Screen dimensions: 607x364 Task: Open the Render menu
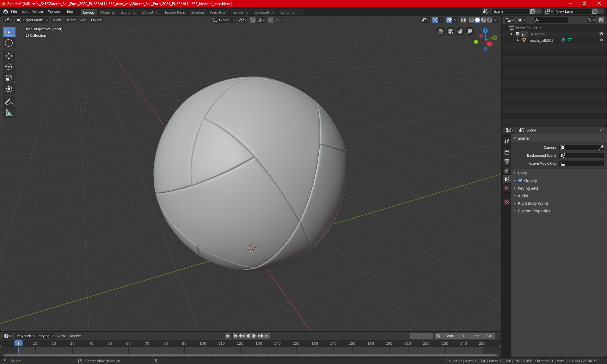point(38,11)
